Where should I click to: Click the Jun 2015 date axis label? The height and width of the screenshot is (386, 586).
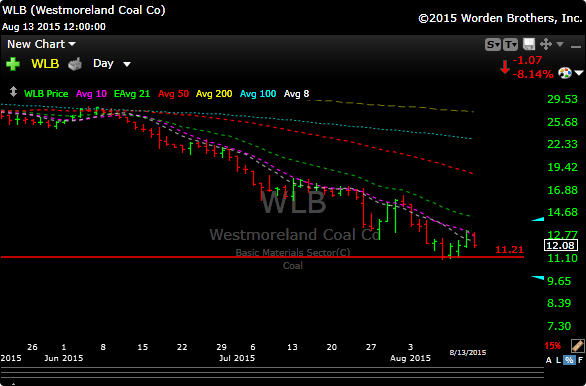(64, 358)
